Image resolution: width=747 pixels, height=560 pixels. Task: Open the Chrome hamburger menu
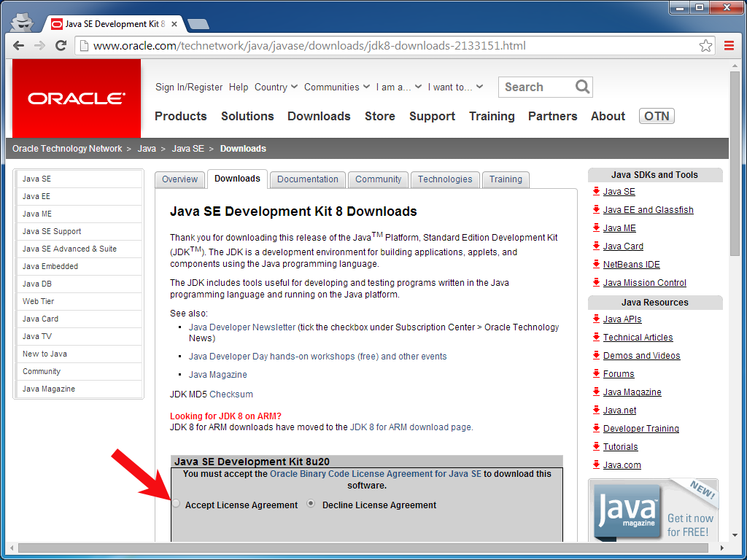(729, 46)
